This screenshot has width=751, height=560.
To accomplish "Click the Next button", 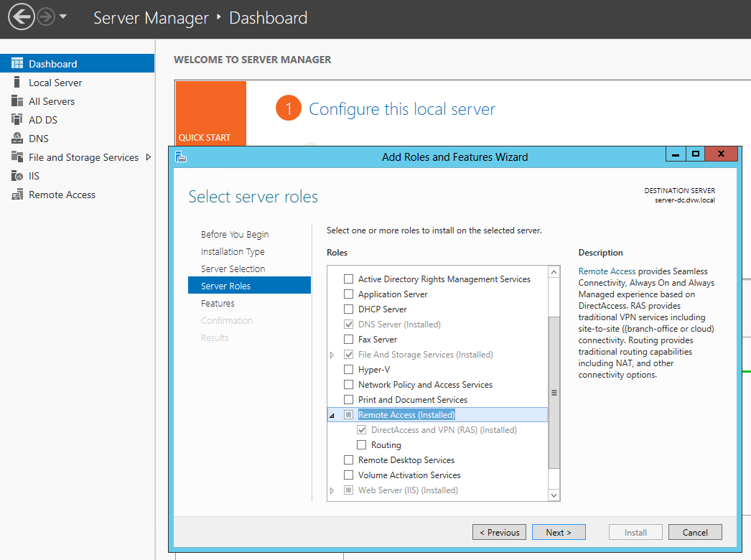I will coord(559,532).
